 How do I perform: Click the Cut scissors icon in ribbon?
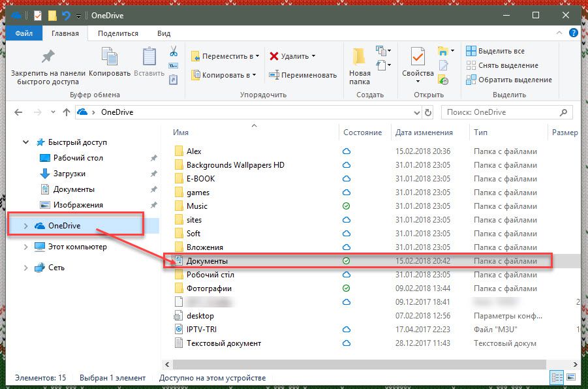point(174,52)
